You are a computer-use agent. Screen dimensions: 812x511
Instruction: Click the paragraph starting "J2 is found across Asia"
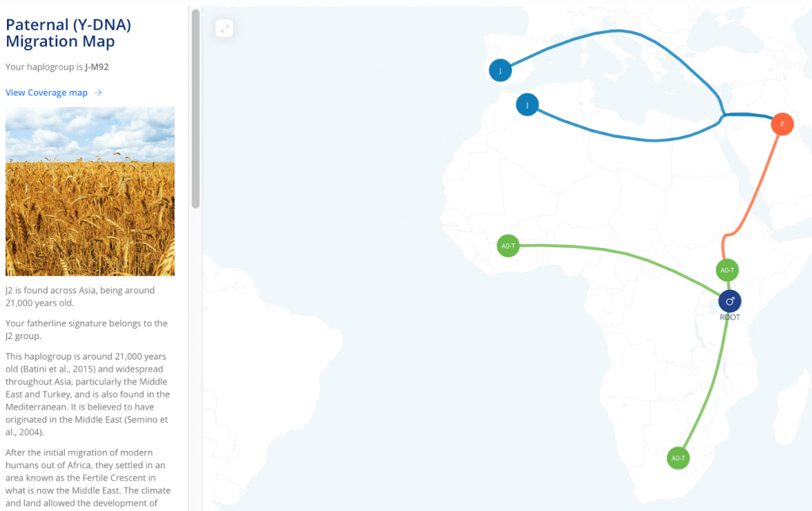[80, 296]
